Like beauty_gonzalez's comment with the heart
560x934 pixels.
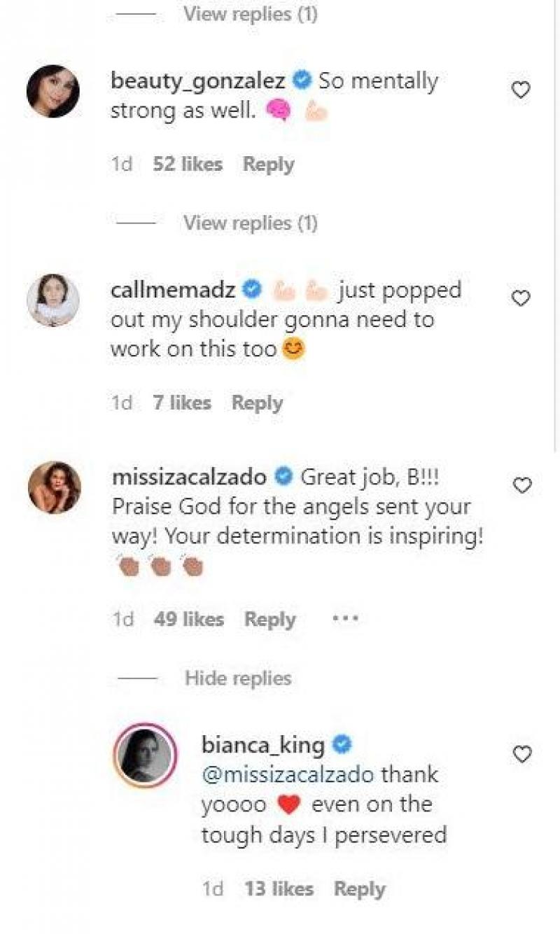[x=521, y=90]
